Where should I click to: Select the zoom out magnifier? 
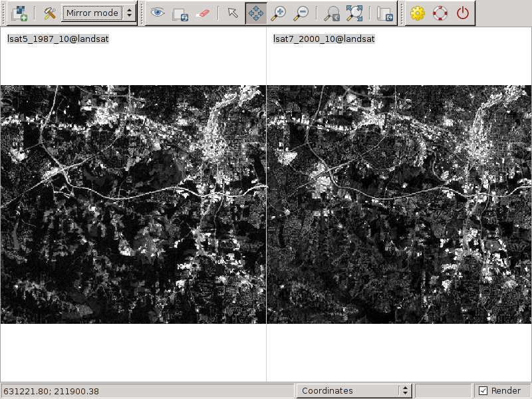click(301, 13)
